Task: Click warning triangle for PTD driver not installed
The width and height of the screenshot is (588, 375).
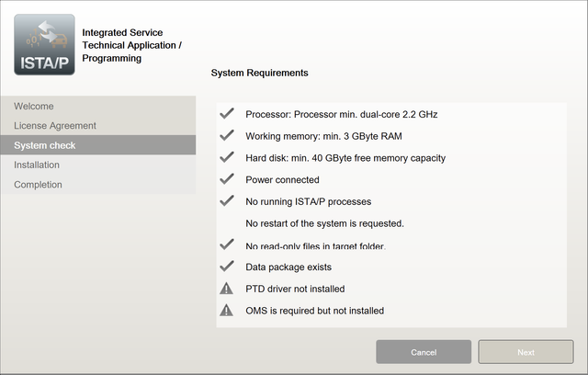Action: (x=227, y=289)
